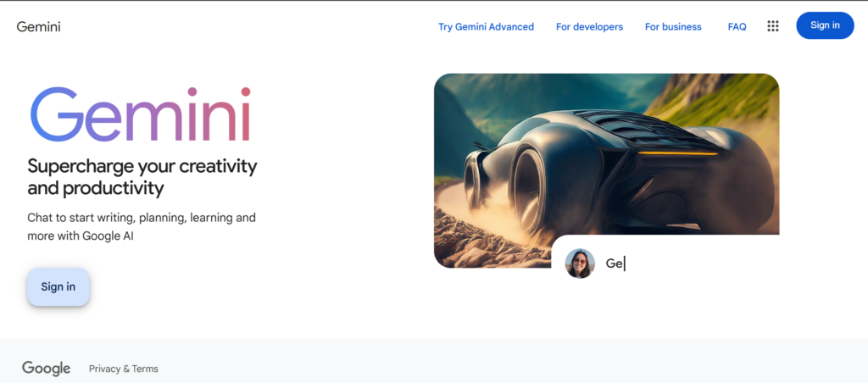Click the dark blue Sign in button
The image size is (868, 383).
pyautogui.click(x=825, y=25)
